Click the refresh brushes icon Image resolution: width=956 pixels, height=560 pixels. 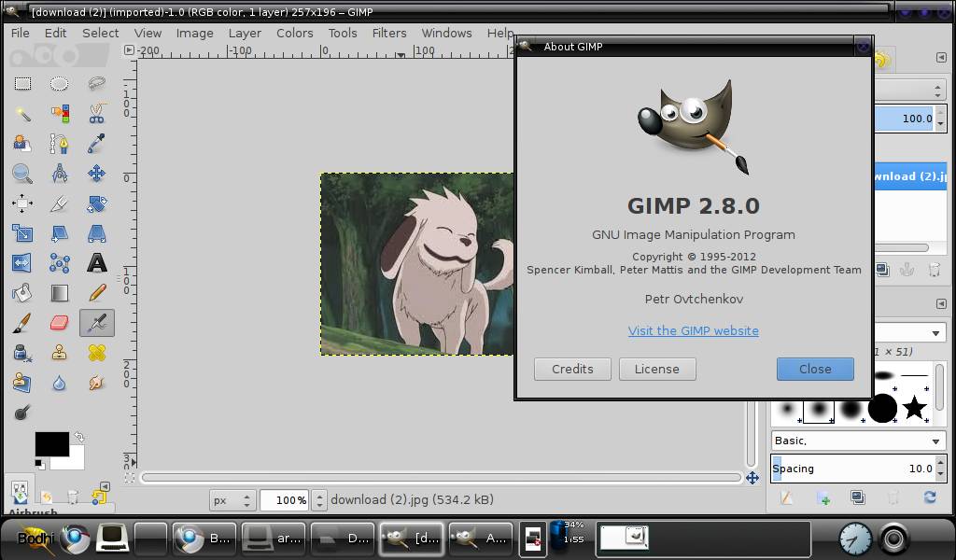pos(930,497)
